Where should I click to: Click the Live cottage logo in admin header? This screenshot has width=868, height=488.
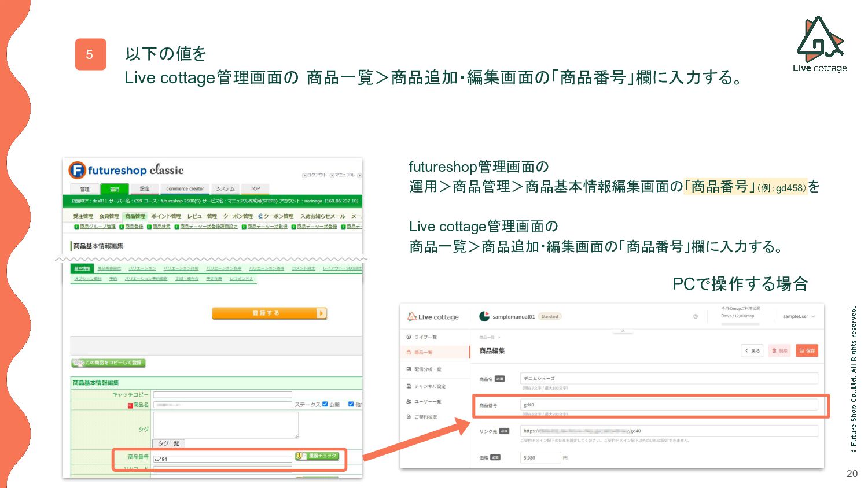433,317
